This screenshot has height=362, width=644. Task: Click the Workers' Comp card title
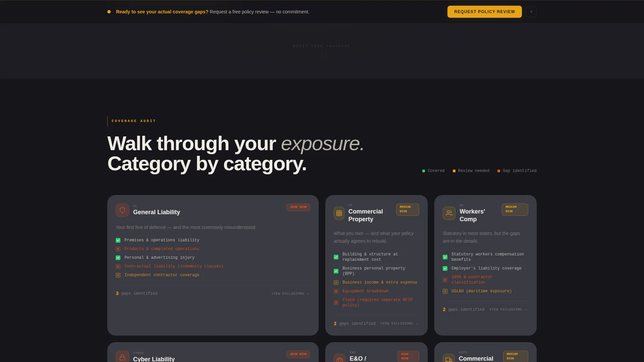click(472, 215)
